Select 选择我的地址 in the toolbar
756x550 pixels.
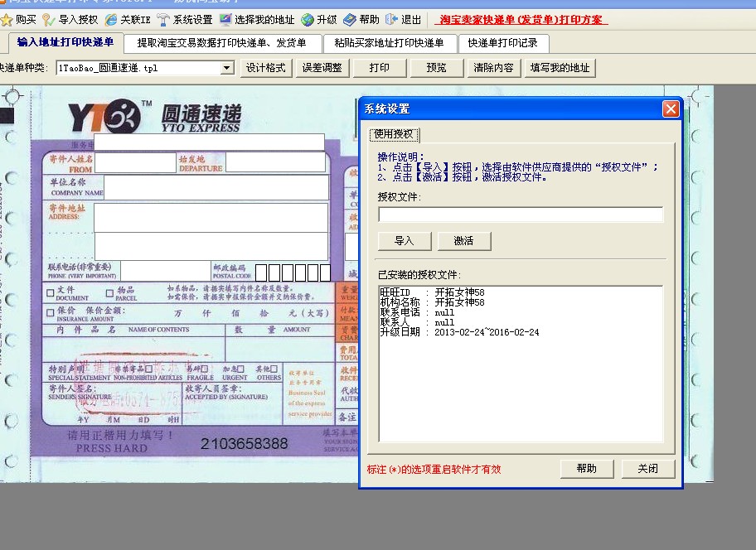pos(264,20)
